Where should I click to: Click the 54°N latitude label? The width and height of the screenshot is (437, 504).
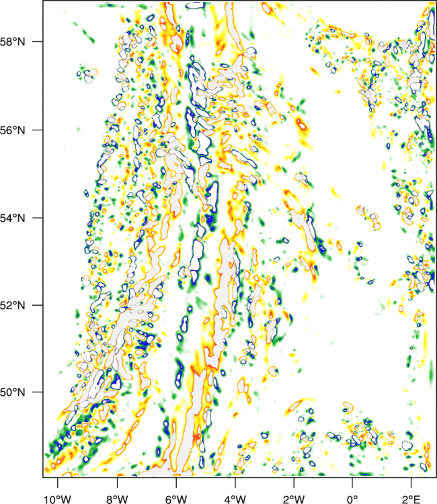(13, 218)
